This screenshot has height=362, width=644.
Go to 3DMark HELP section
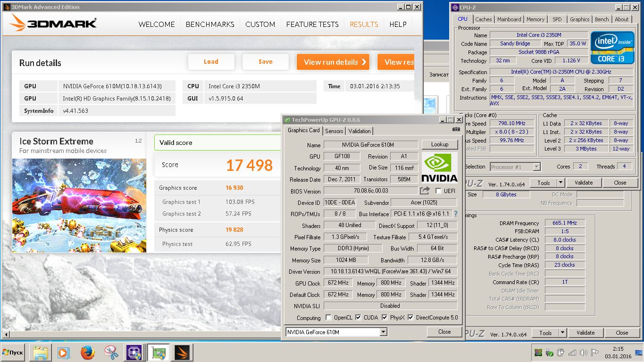pos(398,25)
